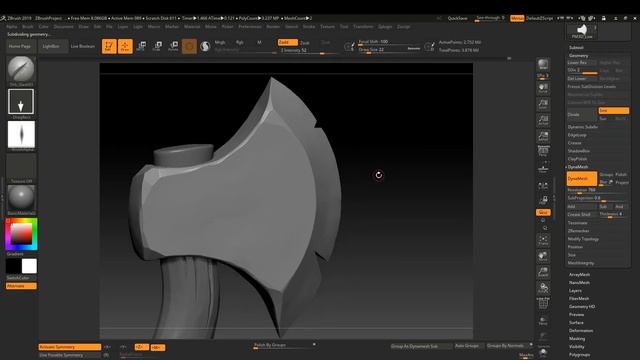Select the black secondary color swatch
The width and height of the screenshot is (640, 360).
coord(13,266)
